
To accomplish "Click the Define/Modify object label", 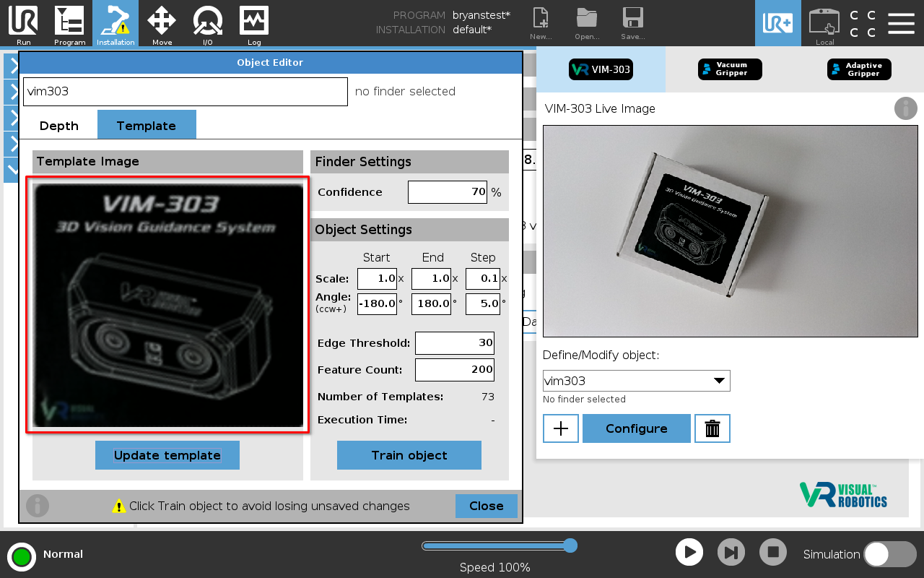I will (601, 355).
